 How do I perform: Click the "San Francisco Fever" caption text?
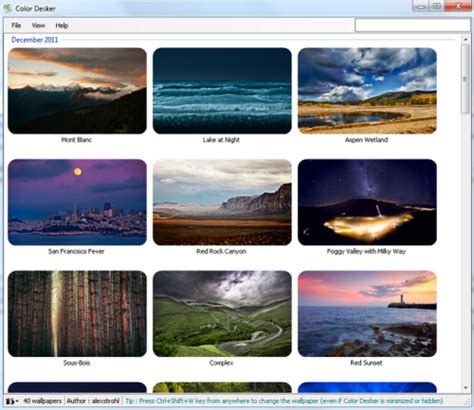pyautogui.click(x=76, y=251)
